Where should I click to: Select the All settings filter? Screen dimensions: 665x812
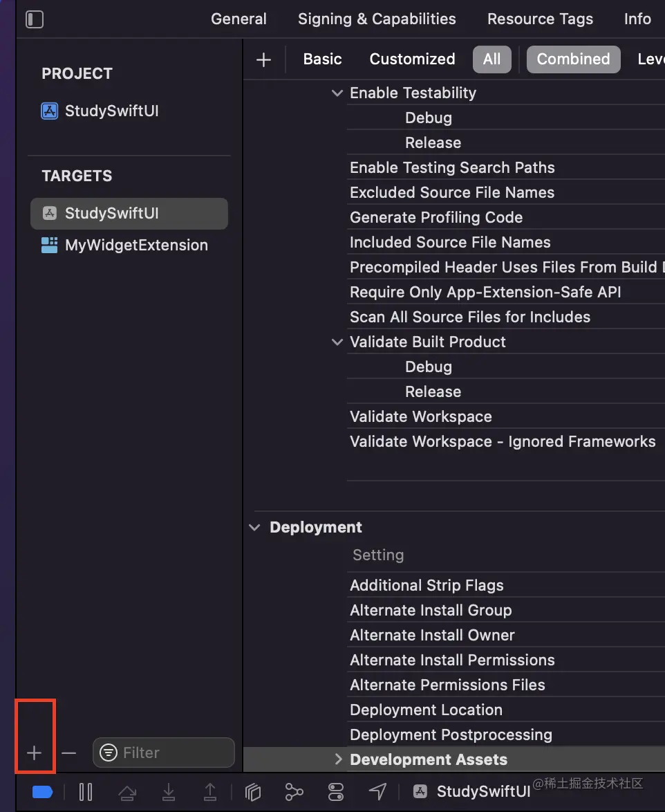(491, 59)
